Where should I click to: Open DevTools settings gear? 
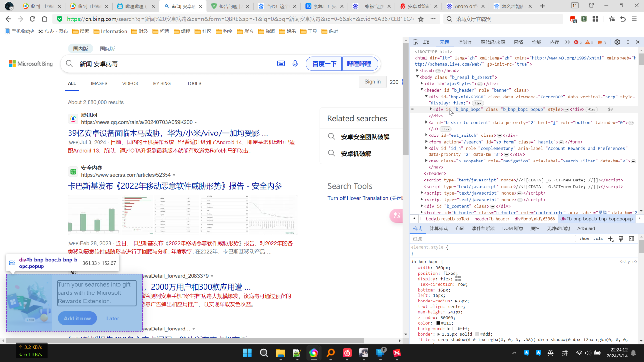(x=617, y=42)
